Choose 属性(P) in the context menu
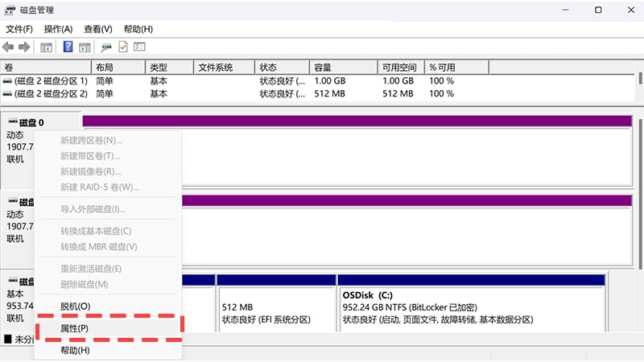The width and height of the screenshot is (644, 362). (x=109, y=328)
